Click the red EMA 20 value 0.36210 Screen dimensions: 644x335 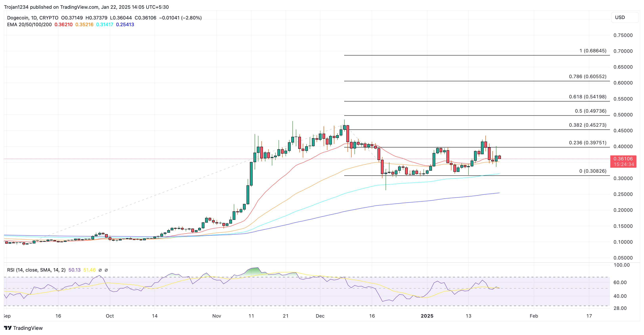63,25
